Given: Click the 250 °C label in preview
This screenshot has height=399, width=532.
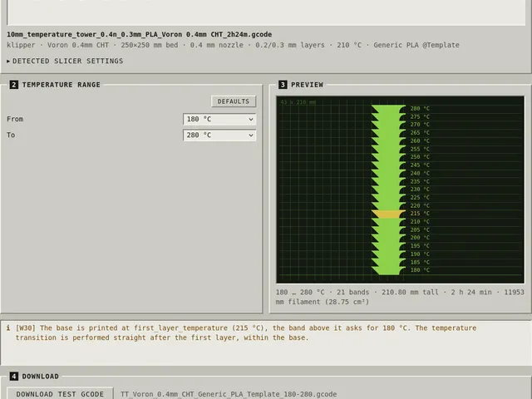Looking at the screenshot, I should [420, 157].
